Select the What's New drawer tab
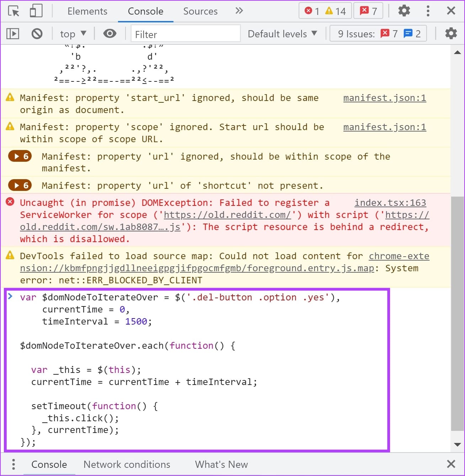Image resolution: width=465 pixels, height=476 pixels. pos(221,464)
